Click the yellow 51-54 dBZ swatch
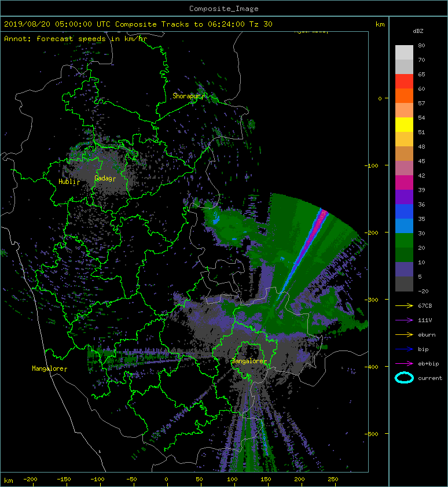 pos(404,124)
